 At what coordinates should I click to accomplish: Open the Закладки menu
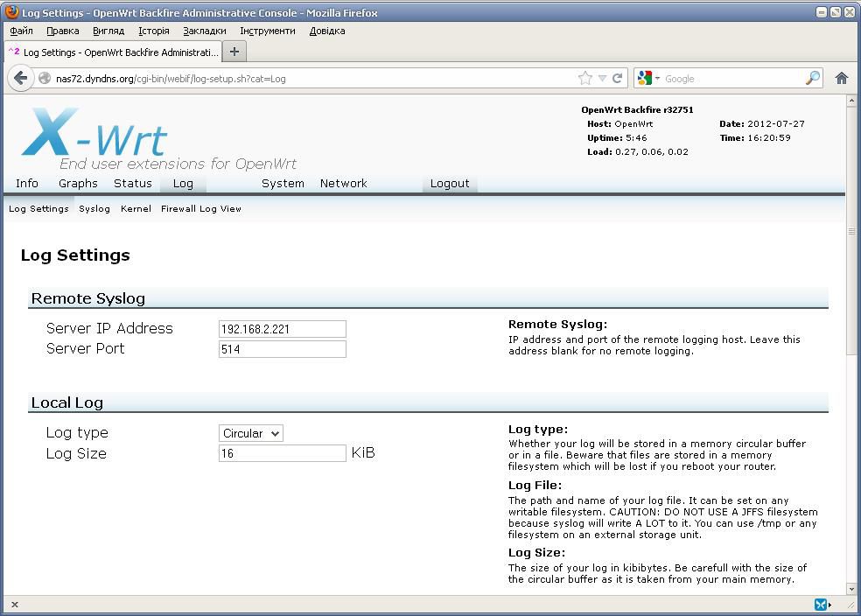[205, 31]
